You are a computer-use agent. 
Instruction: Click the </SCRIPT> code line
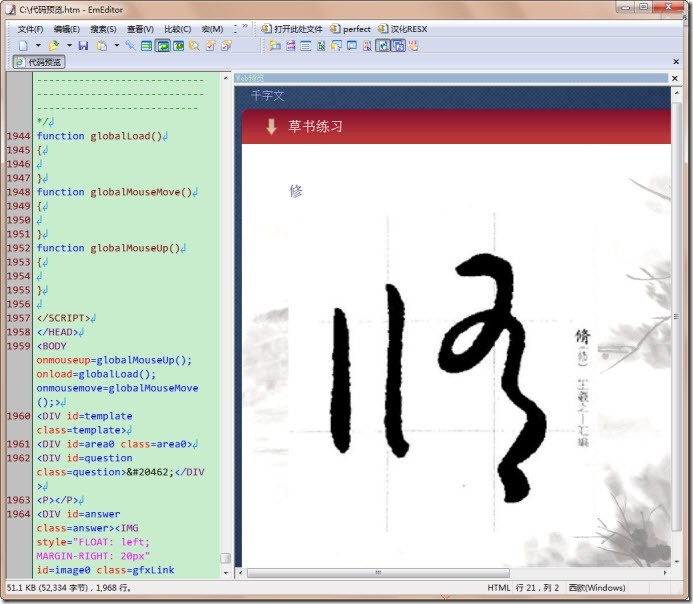(66, 318)
